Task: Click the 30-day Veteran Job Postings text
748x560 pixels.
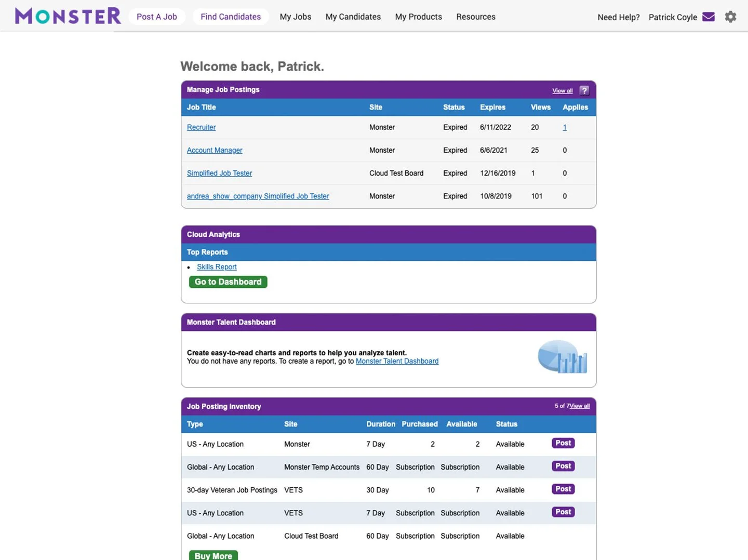Action: pos(232,490)
